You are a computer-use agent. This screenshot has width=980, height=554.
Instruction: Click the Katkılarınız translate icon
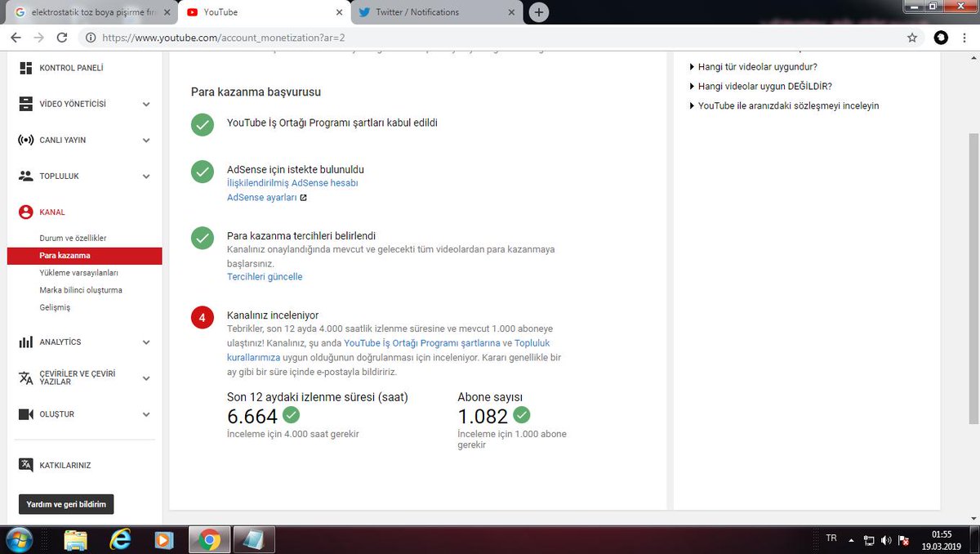point(25,465)
